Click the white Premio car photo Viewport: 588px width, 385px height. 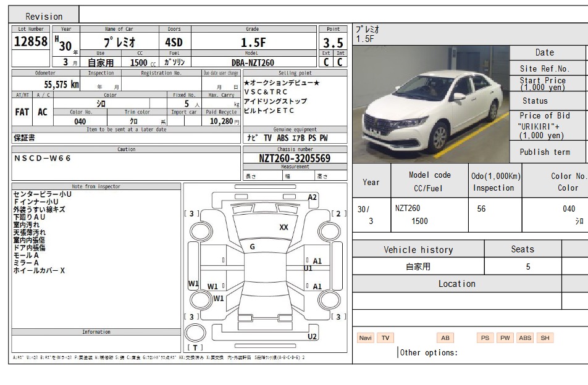pos(430,104)
